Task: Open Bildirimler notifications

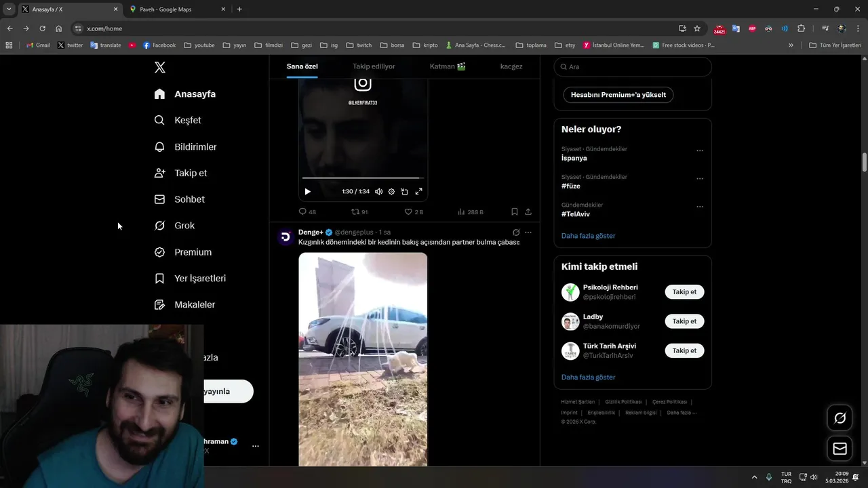Action: (x=186, y=146)
